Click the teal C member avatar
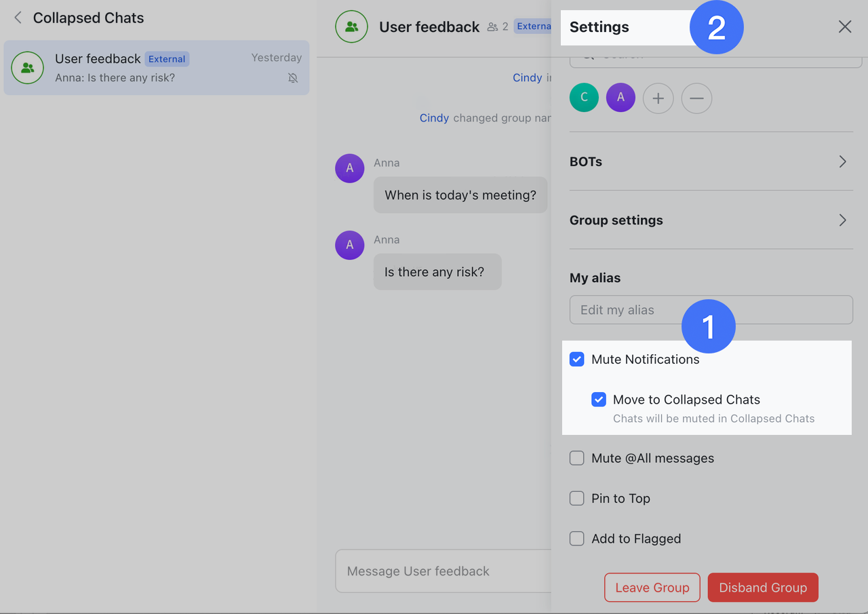This screenshot has width=868, height=614. tap(584, 98)
